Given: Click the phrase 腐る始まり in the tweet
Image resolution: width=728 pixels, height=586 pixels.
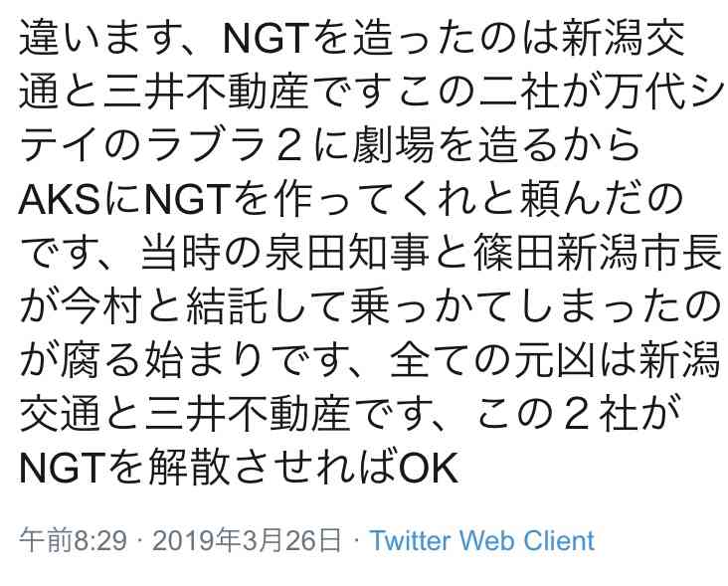Looking at the screenshot, I should (163, 360).
